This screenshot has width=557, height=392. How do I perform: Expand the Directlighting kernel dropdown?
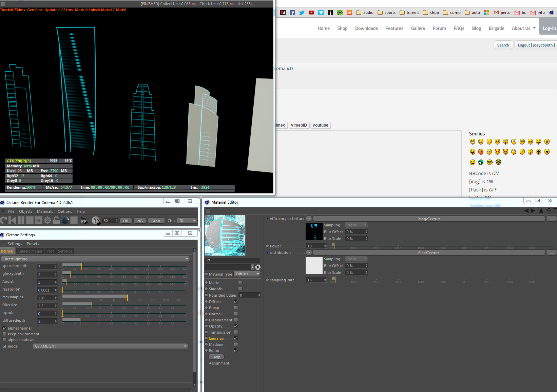95,259
